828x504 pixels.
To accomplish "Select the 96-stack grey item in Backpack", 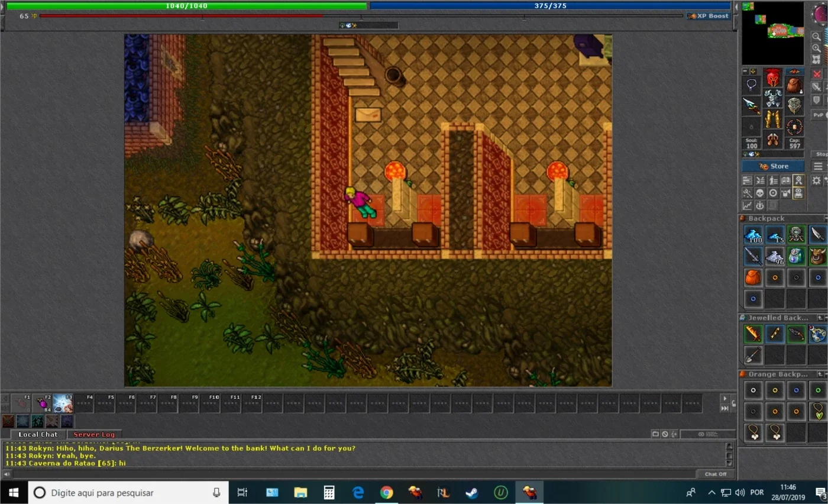I will point(775,256).
